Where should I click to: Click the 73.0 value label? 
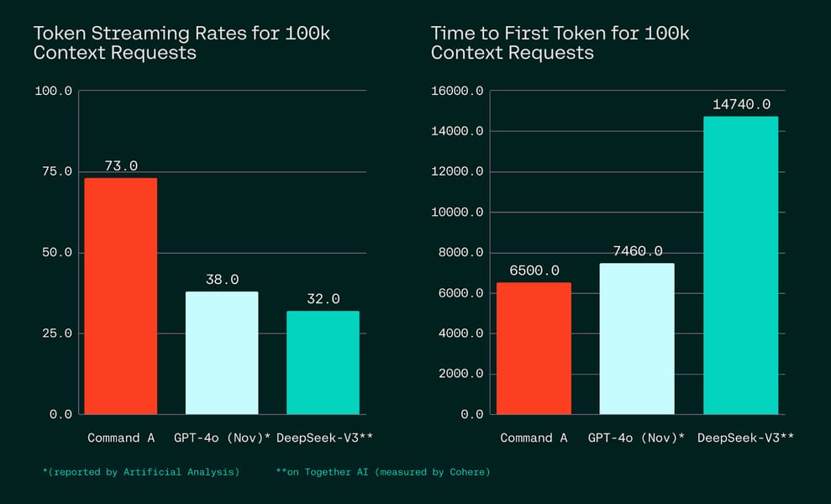(x=121, y=165)
